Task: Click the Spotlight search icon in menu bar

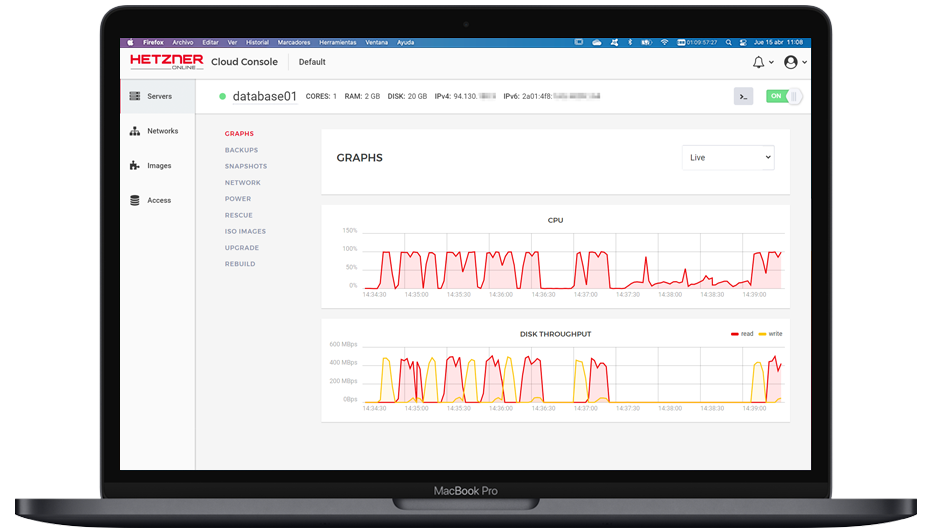Action: (729, 42)
